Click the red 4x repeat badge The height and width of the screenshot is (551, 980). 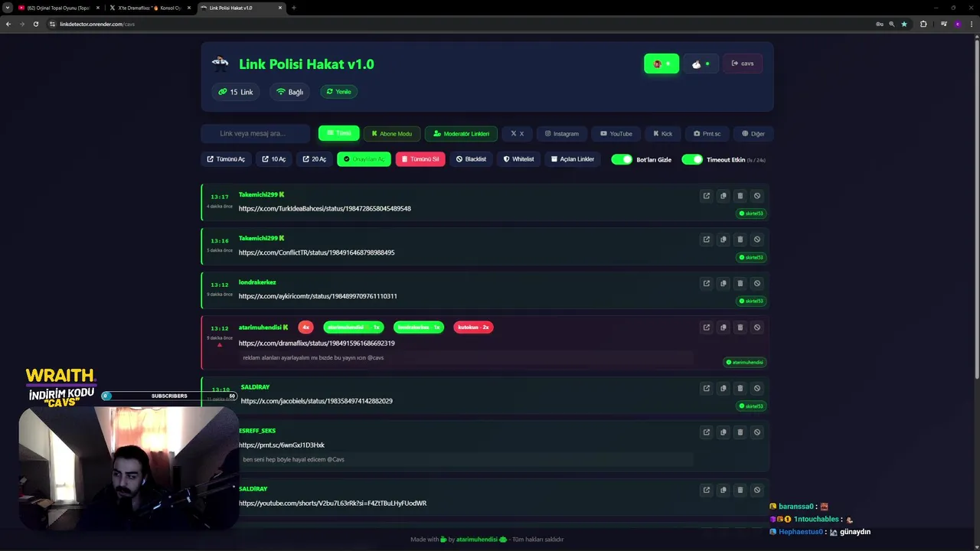click(305, 328)
